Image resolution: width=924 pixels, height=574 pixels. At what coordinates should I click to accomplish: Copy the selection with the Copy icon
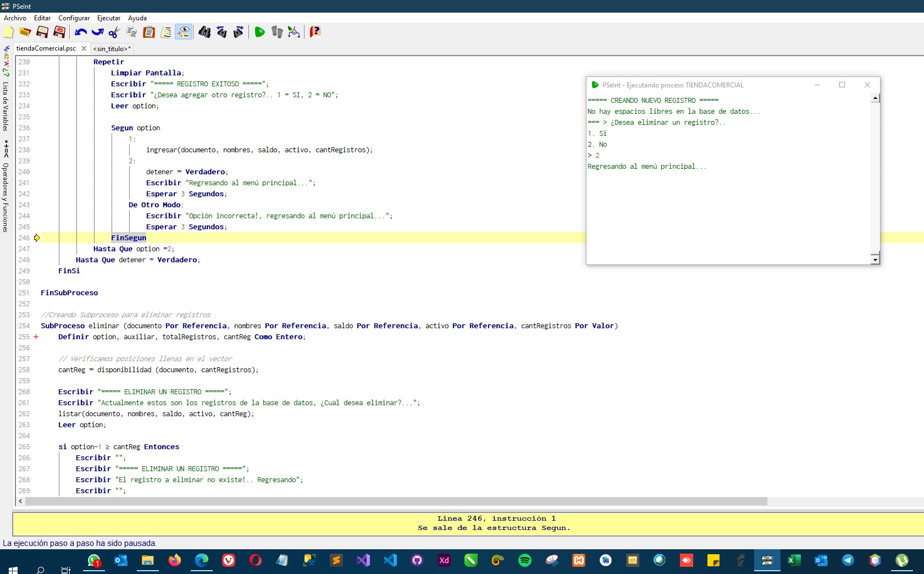click(131, 32)
